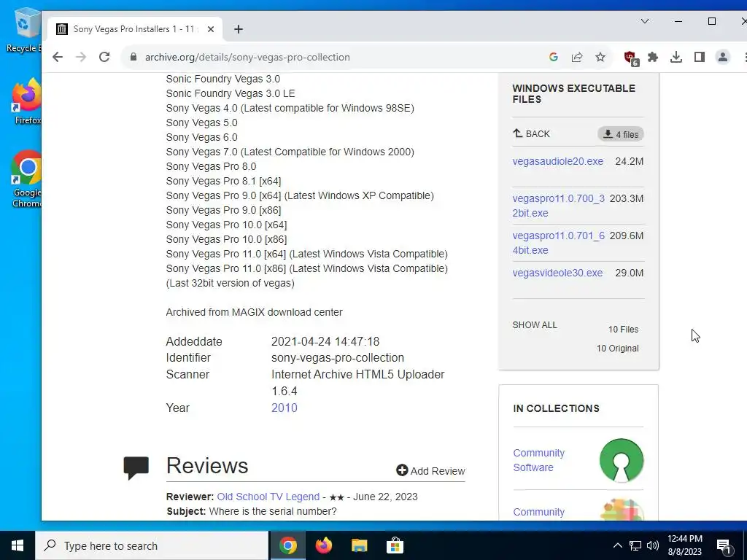
Task: Open Microsoft Store from the taskbar
Action: point(395,545)
